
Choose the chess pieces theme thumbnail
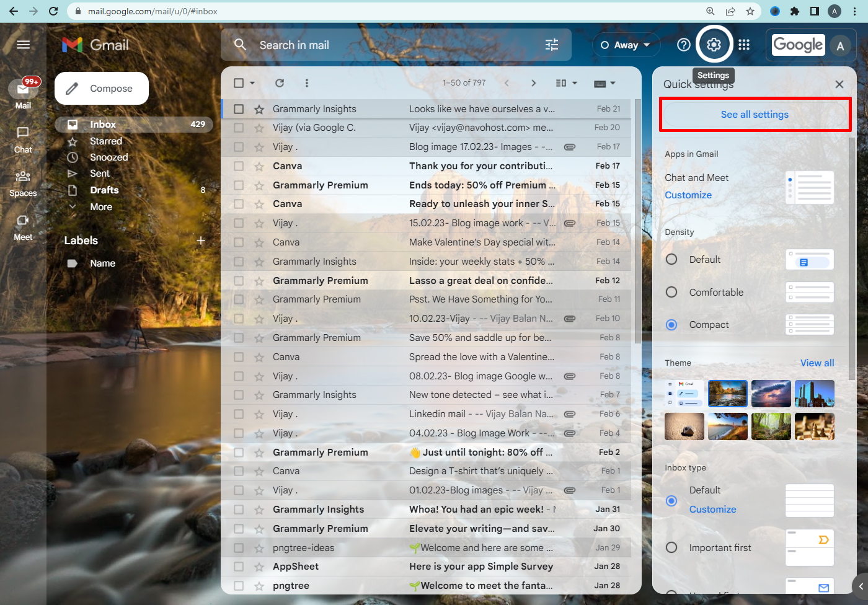815,426
